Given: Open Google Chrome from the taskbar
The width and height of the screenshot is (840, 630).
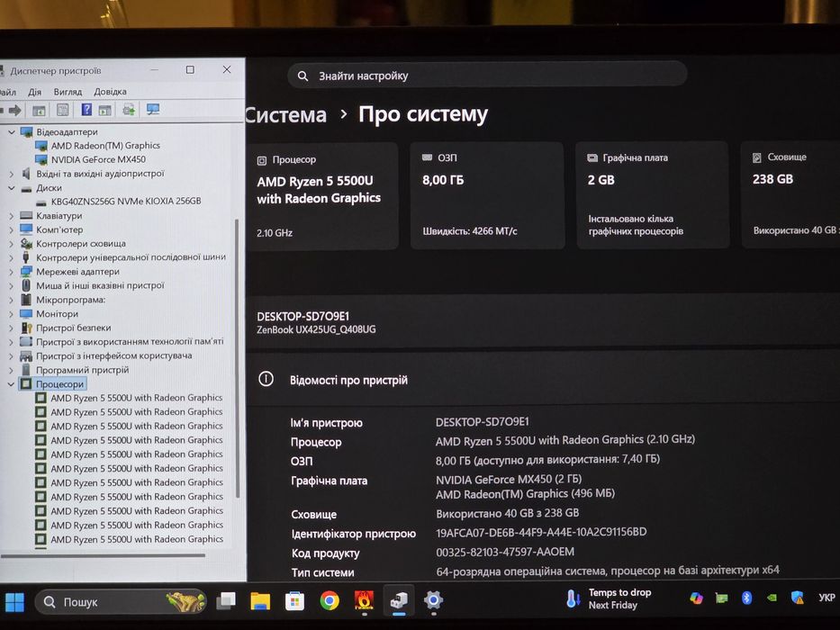Looking at the screenshot, I should pos(330,600).
